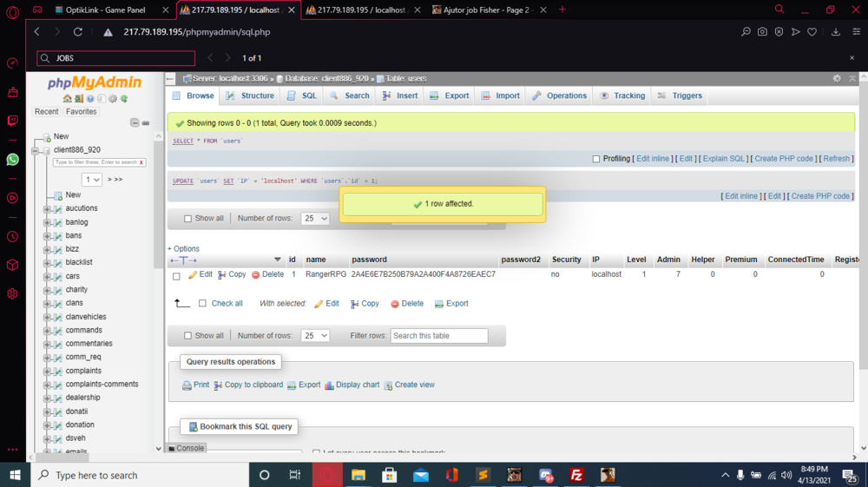This screenshot has width=868, height=487.
Task: Open Opera sidebar history clock icon
Action: (x=12, y=237)
